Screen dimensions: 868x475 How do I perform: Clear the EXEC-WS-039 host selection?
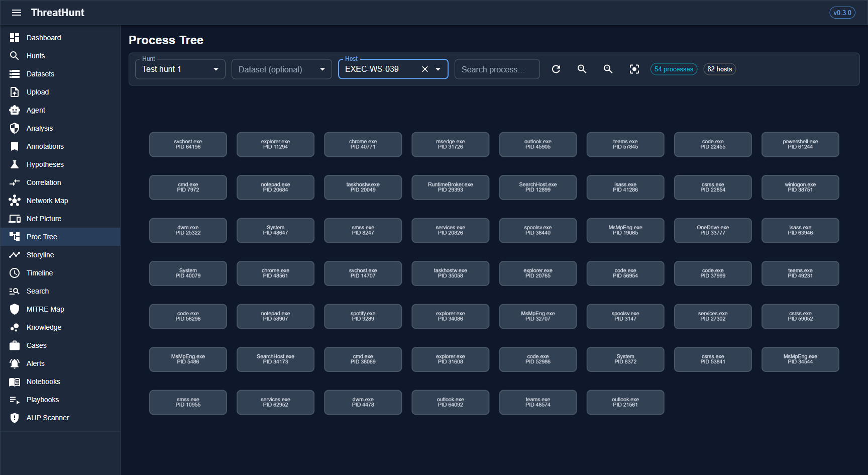click(425, 69)
